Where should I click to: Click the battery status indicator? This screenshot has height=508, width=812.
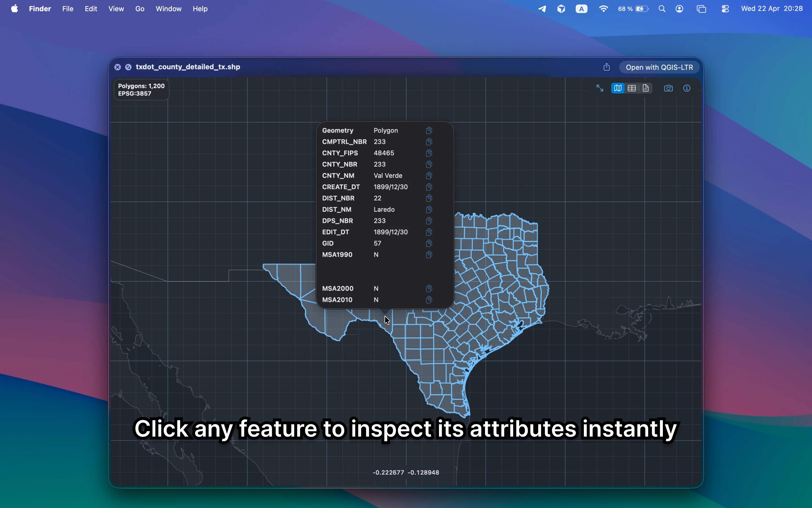[634, 9]
